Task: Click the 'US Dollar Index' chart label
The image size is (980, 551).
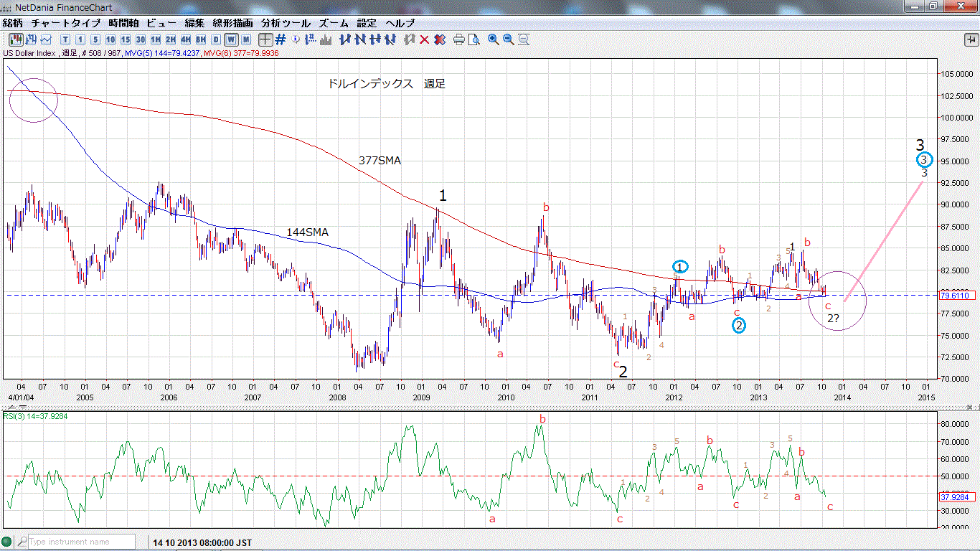Action: 31,53
